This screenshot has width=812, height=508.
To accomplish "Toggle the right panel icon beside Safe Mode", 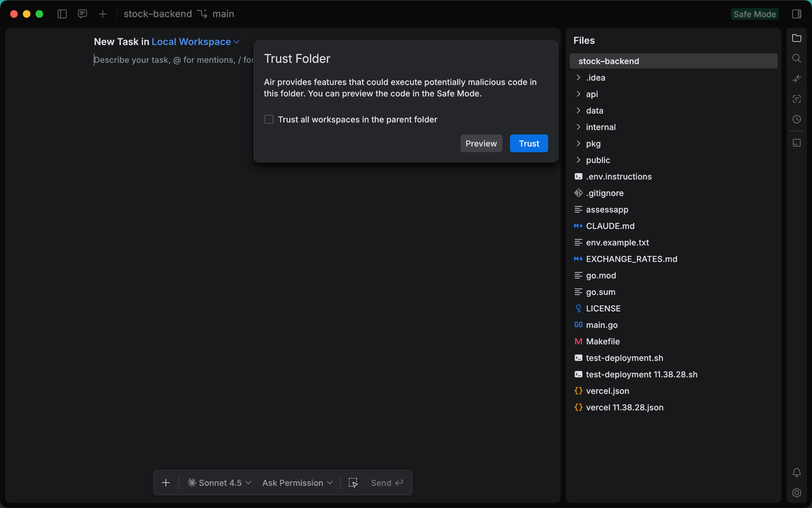I will (796, 14).
